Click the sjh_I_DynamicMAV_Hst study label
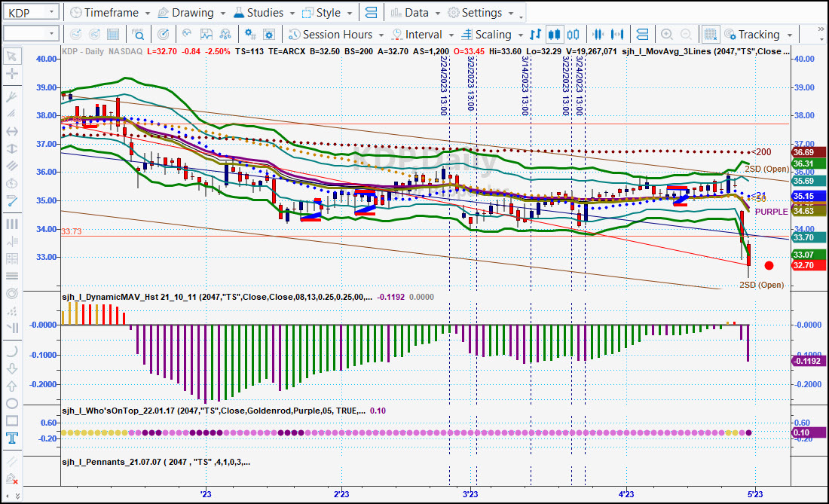 (217, 297)
